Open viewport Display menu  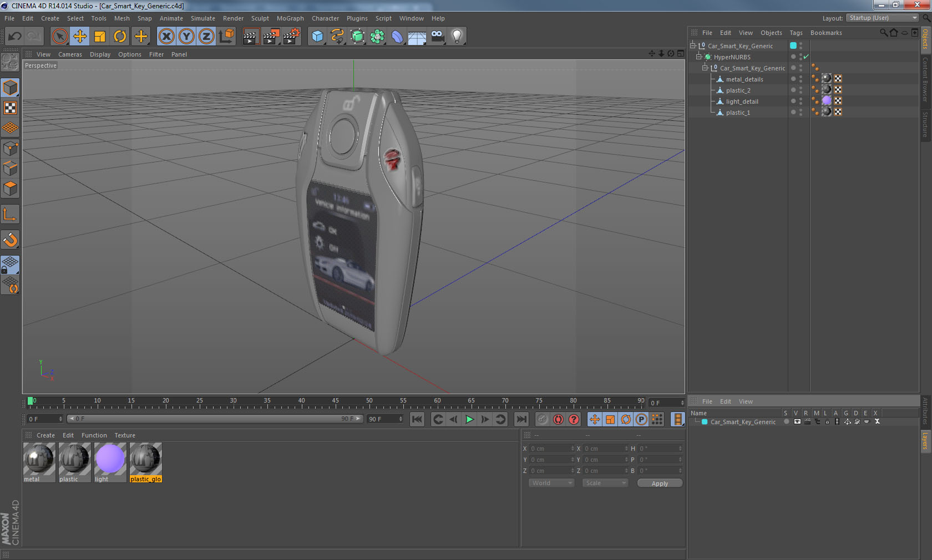(x=100, y=54)
